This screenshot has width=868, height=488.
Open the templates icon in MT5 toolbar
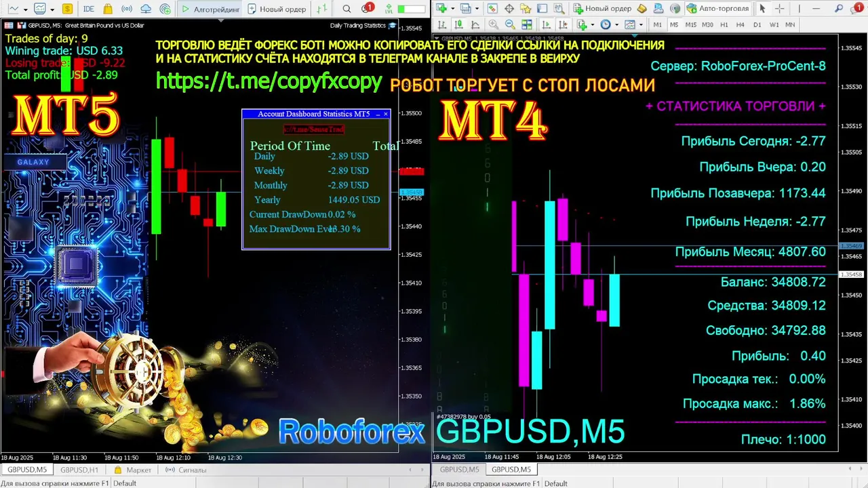click(x=40, y=9)
